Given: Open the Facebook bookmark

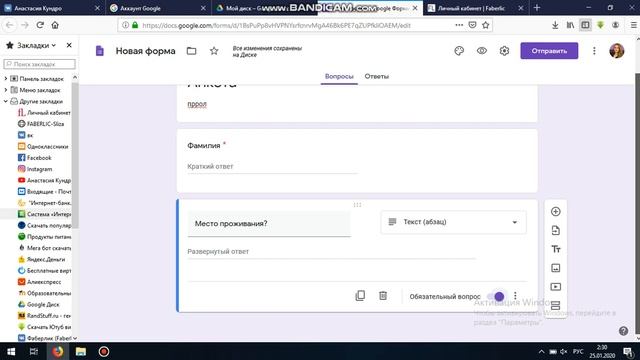Looking at the screenshot, I should coord(39,158).
